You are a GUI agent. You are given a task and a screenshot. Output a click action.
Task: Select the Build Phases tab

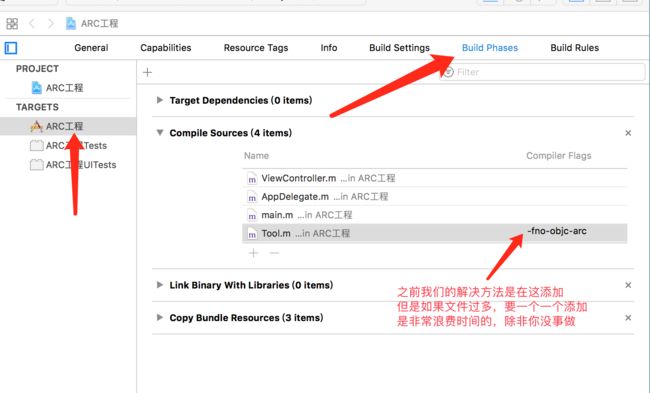point(490,48)
